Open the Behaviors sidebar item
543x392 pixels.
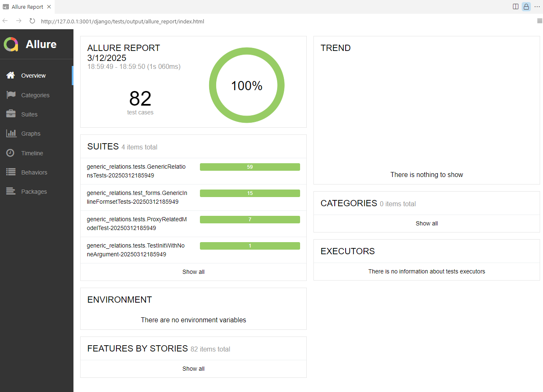tap(37, 172)
